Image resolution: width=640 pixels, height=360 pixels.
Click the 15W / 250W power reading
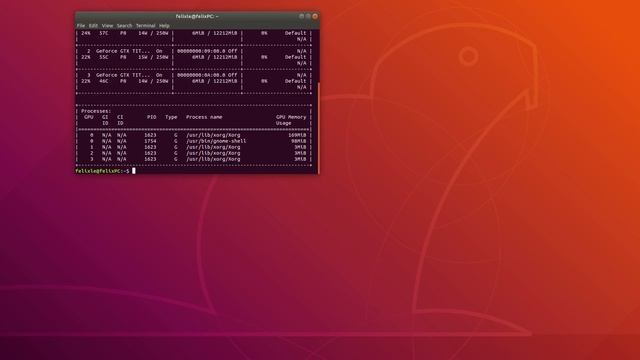[153, 57]
